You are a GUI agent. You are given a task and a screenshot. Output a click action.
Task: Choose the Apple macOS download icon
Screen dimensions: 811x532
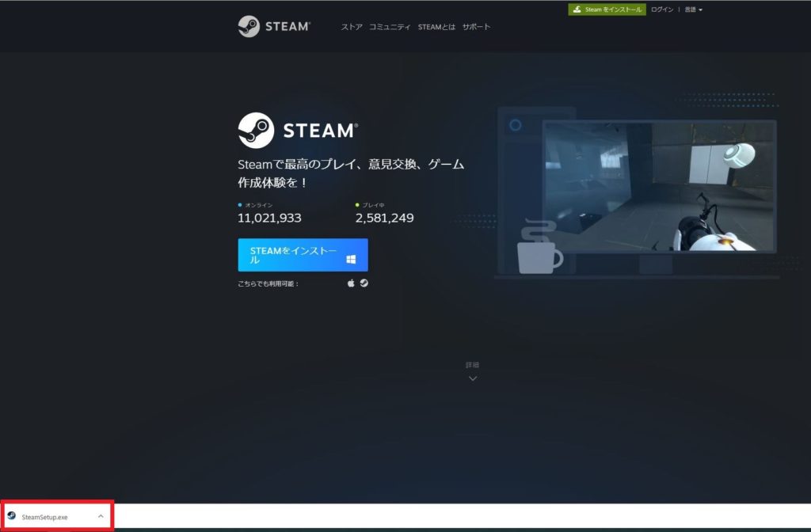[351, 283]
